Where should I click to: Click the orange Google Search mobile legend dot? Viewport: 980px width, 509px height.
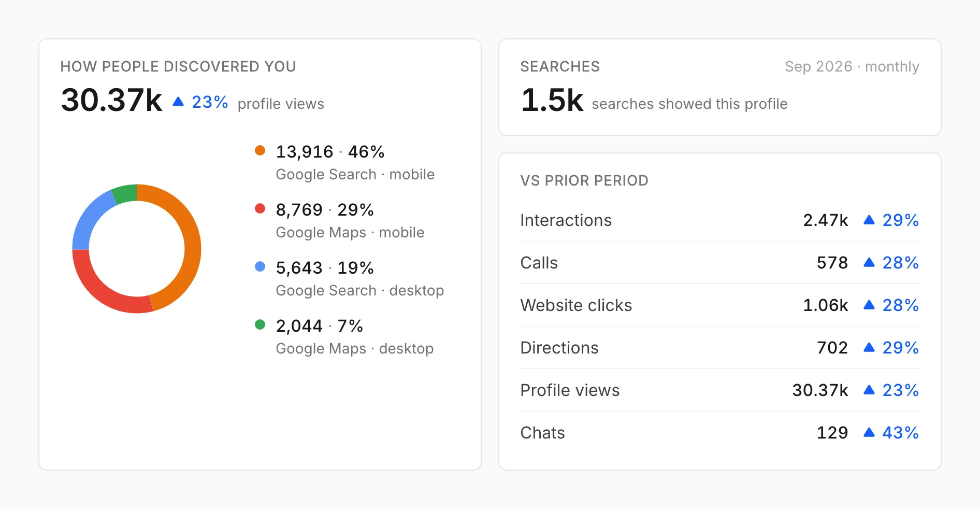260,151
